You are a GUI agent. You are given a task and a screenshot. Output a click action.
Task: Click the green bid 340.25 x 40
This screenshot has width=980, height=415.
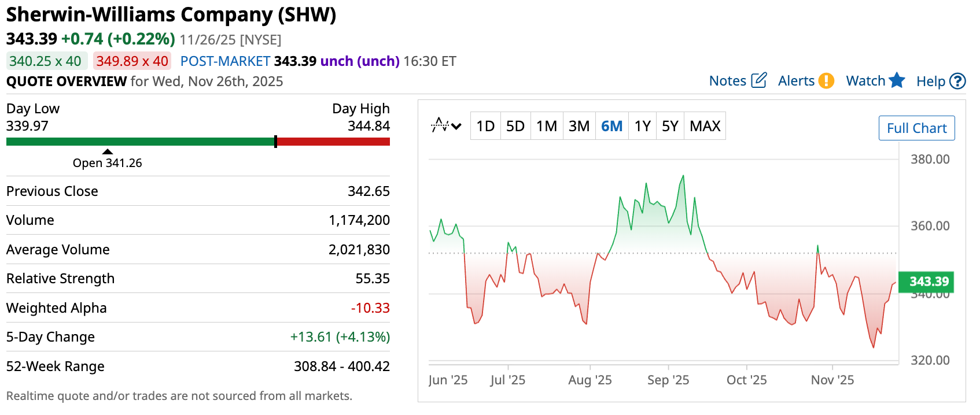coord(46,61)
